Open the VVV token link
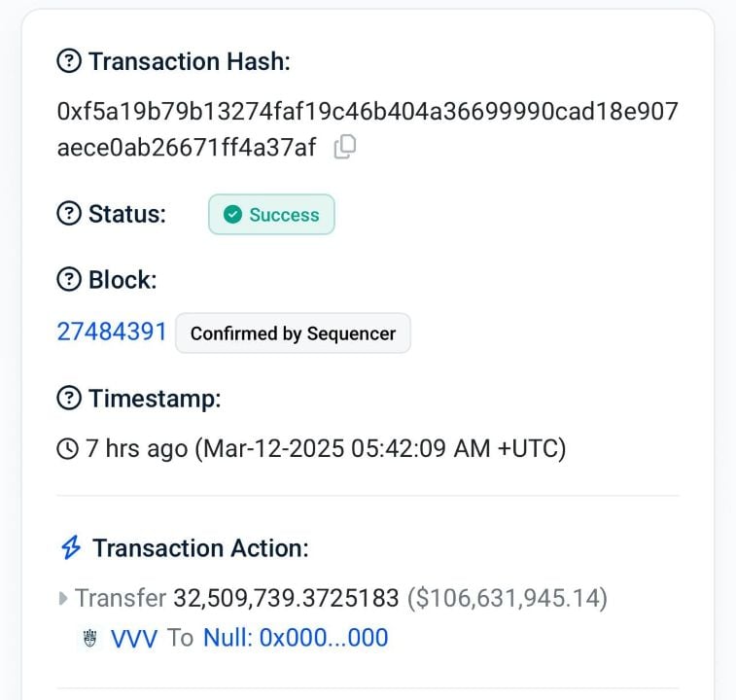The height and width of the screenshot is (700, 736). click(134, 639)
